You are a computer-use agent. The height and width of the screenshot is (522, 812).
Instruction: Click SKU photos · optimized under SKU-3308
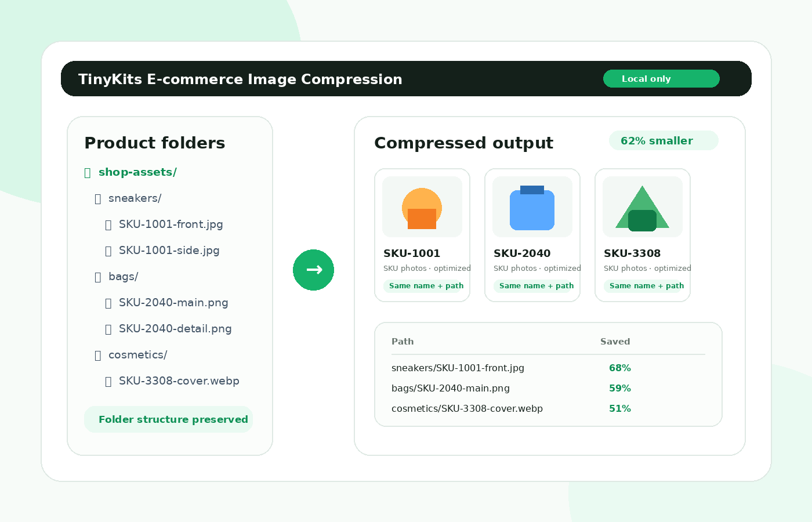coord(647,269)
